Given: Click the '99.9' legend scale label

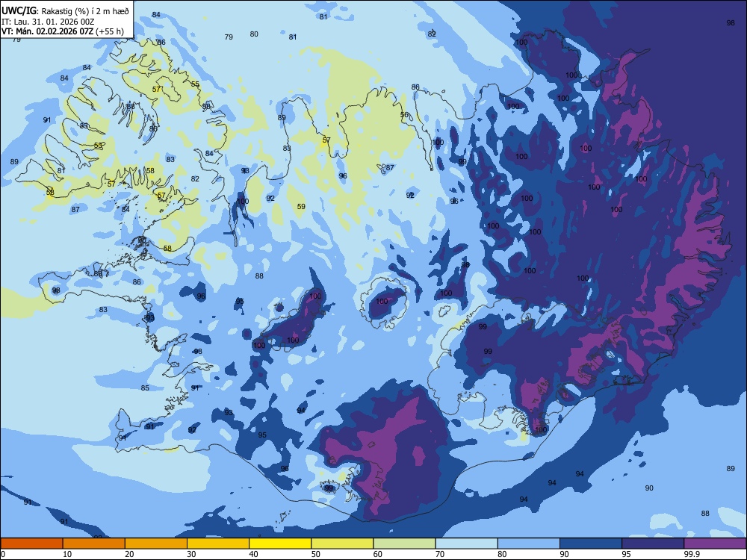Looking at the screenshot, I should tap(692, 554).
